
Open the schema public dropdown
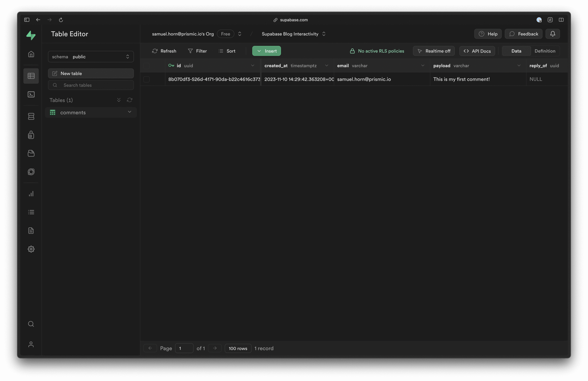91,57
